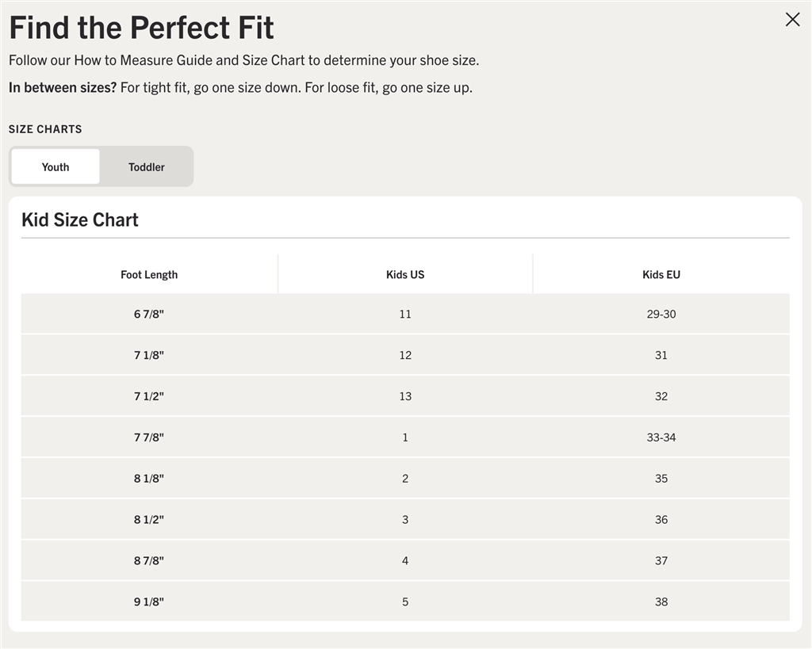This screenshot has height=649, width=812.
Task: Click the Kids EU column header
Action: pos(661,275)
